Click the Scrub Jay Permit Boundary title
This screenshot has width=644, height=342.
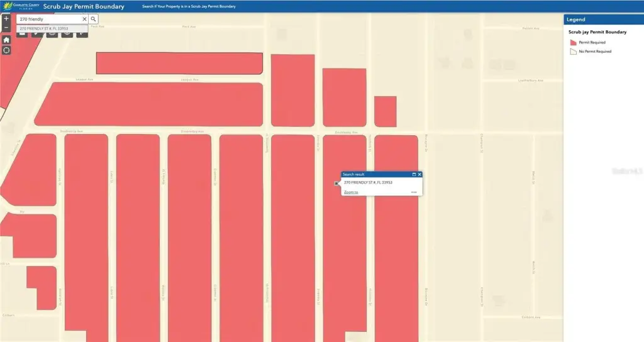pos(84,7)
